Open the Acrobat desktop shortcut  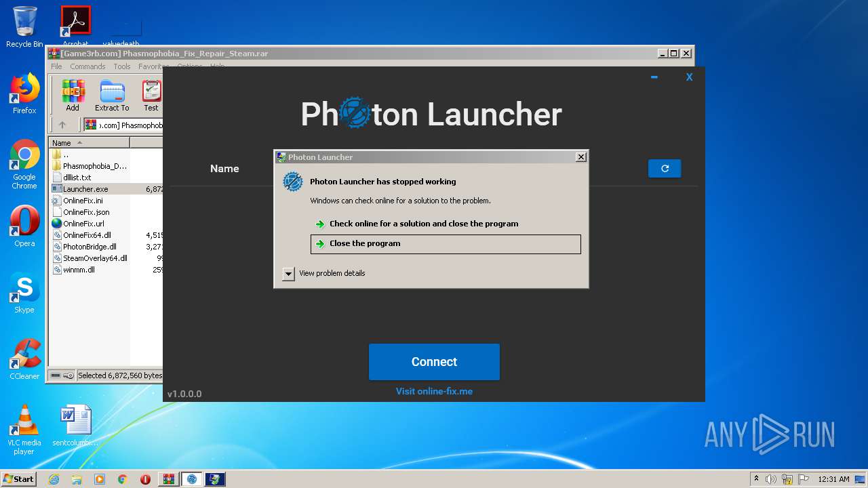pyautogui.click(x=75, y=27)
